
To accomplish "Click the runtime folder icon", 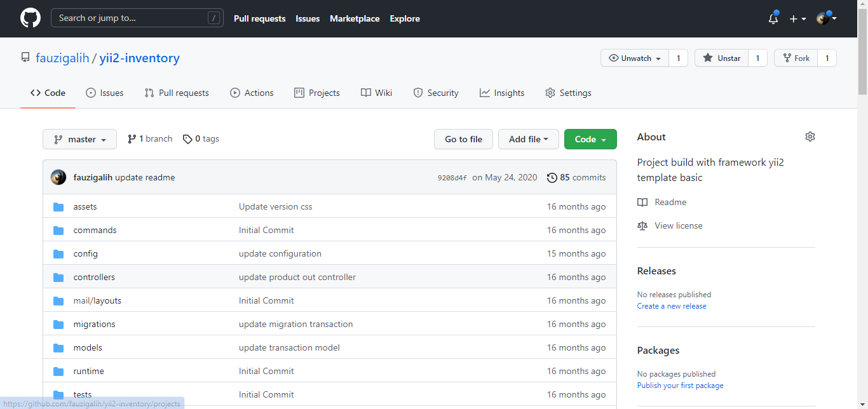I will point(58,372).
